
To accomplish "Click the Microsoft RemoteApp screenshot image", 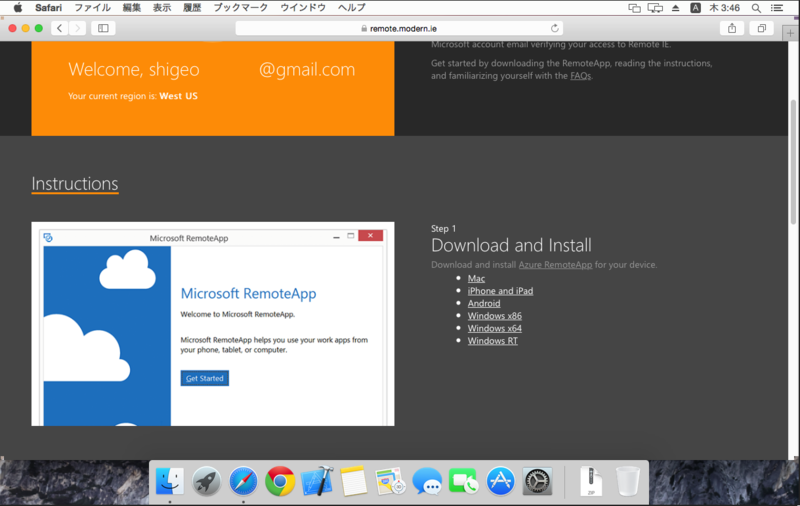I will point(213,324).
